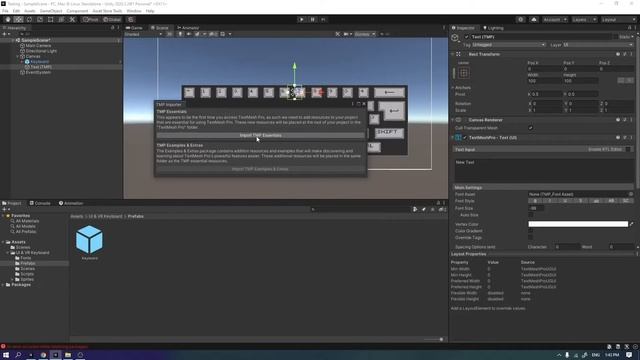Click the Step frame button
This screenshot has width=640, height=360.
pos(323,20)
